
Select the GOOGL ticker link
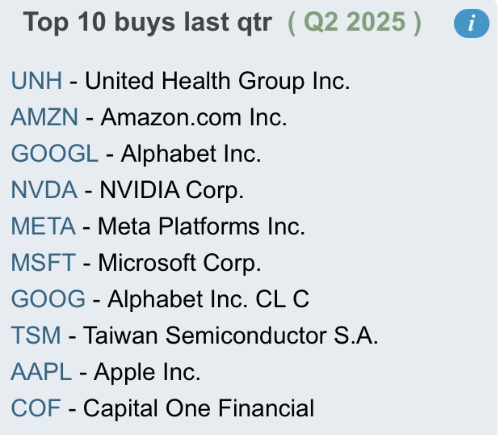point(55,154)
